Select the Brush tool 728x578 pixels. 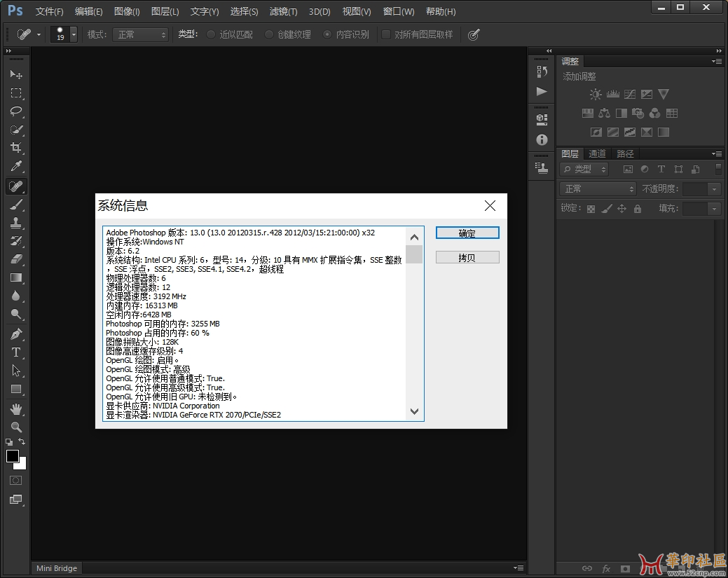click(x=16, y=205)
